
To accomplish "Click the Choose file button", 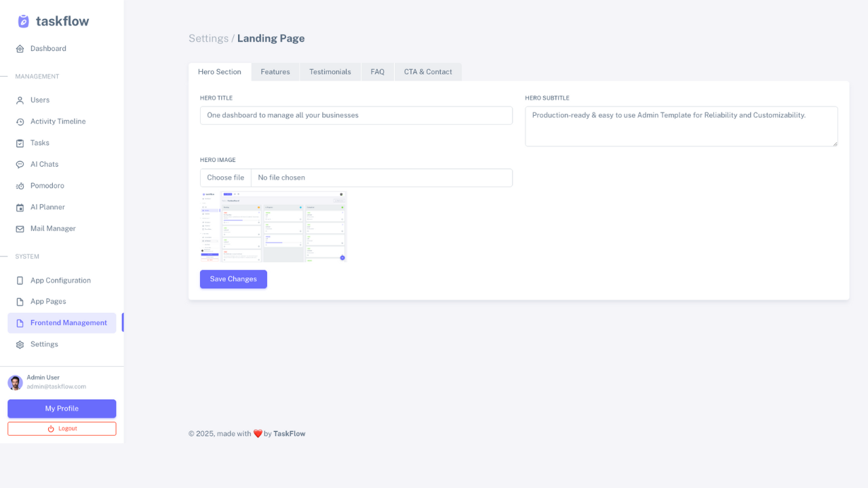I will point(226,178).
